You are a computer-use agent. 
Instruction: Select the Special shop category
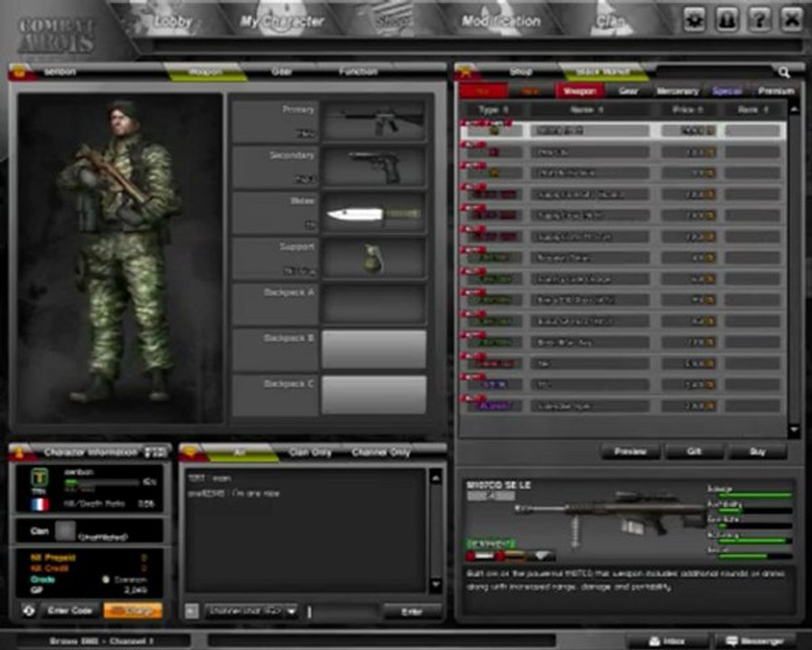click(x=727, y=91)
